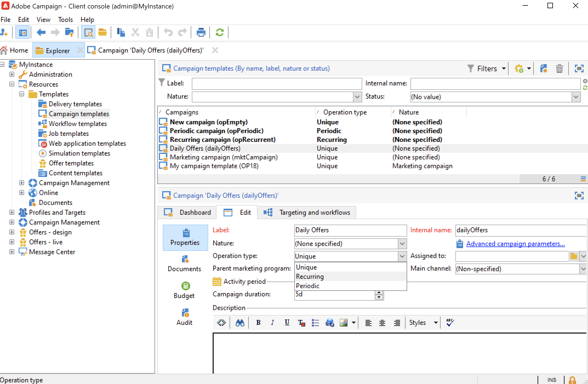This screenshot has height=384, width=588.
Task: Open Advanced campaign parameters link
Action: tap(515, 244)
